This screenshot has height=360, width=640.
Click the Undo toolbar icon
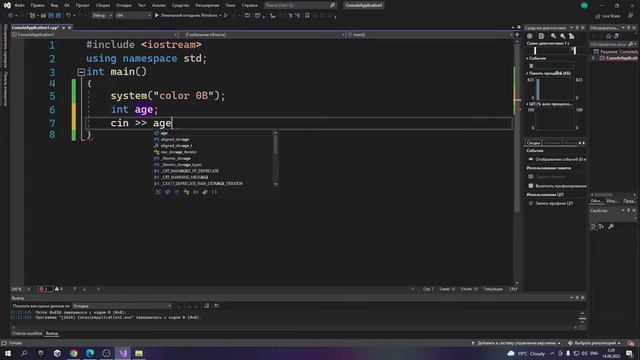pos(68,16)
